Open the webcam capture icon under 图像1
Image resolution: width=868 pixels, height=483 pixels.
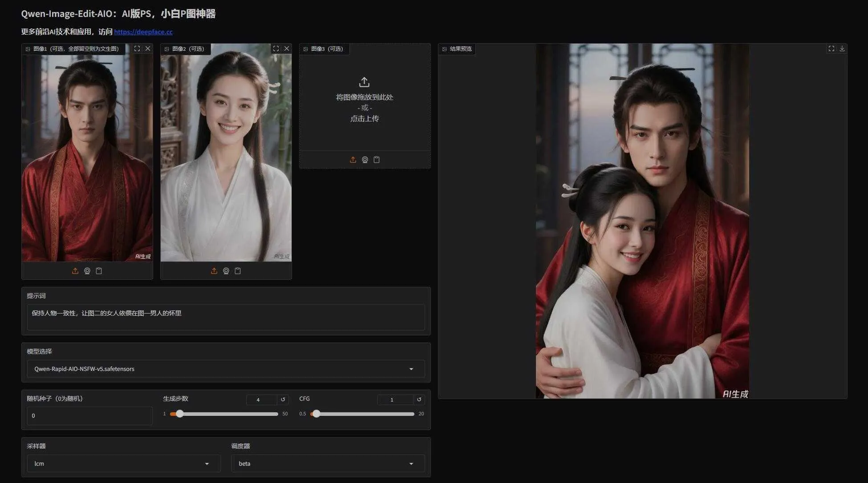point(87,270)
